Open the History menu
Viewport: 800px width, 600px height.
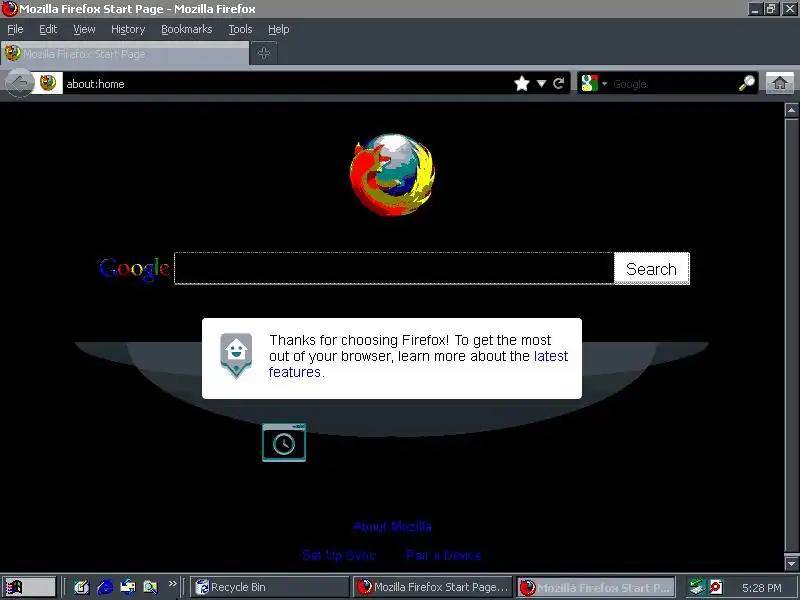pyautogui.click(x=128, y=30)
